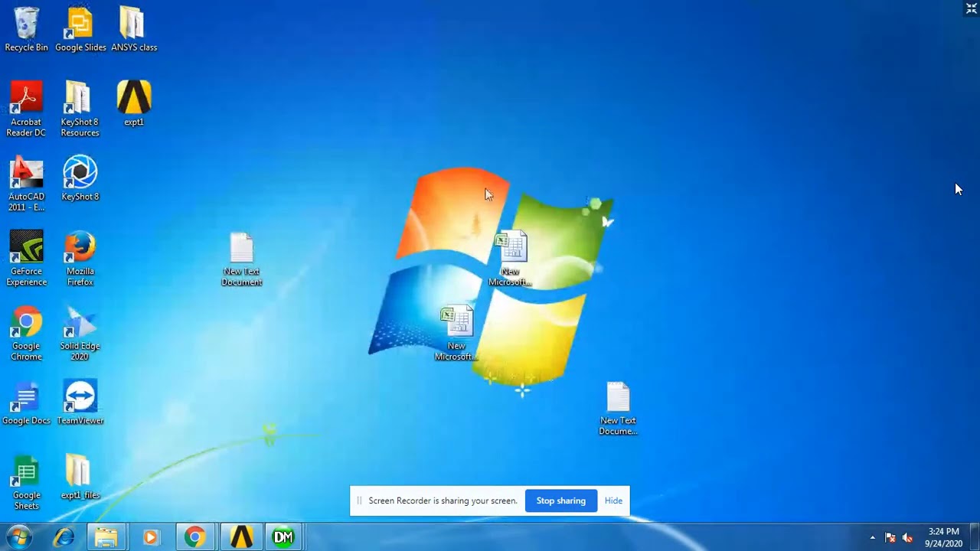Select Acrobat Reader DC shortcut
This screenshot has height=551, width=980.
click(26, 109)
